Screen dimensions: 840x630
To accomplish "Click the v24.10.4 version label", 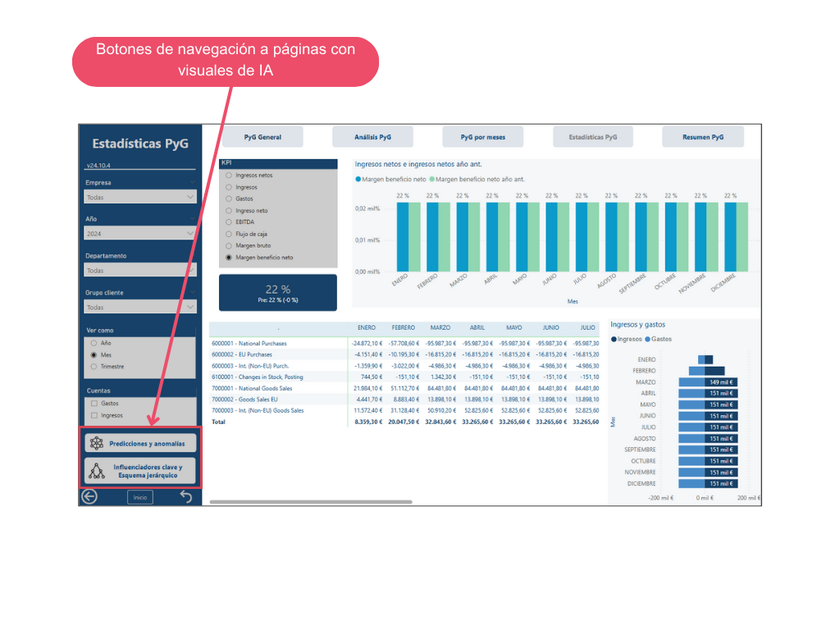I will tap(98, 166).
